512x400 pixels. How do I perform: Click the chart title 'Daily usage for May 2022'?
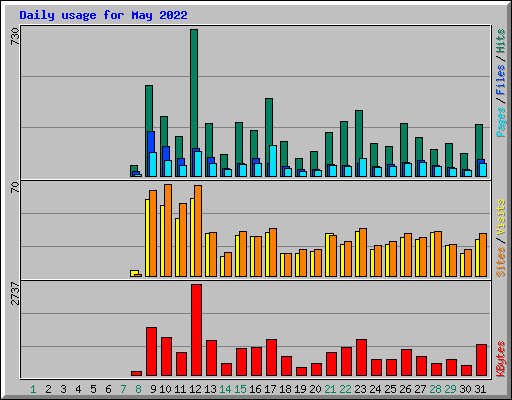click(x=103, y=15)
